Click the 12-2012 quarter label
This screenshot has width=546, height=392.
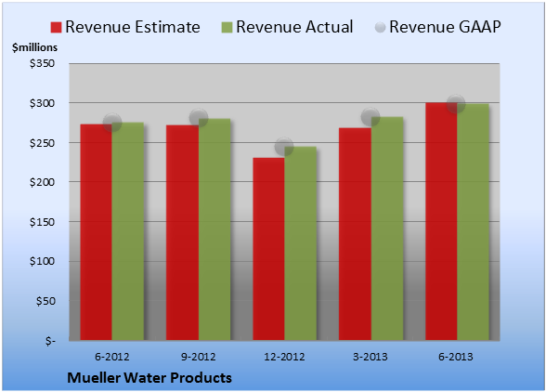coord(284,357)
